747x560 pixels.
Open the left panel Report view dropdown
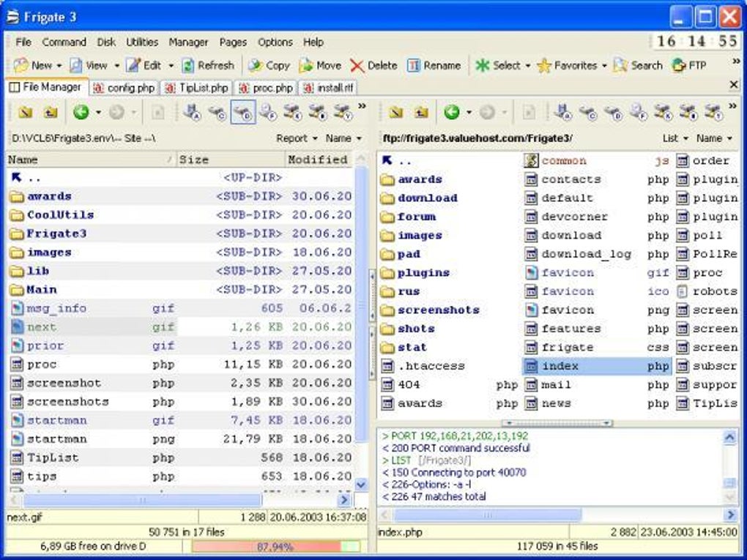297,138
